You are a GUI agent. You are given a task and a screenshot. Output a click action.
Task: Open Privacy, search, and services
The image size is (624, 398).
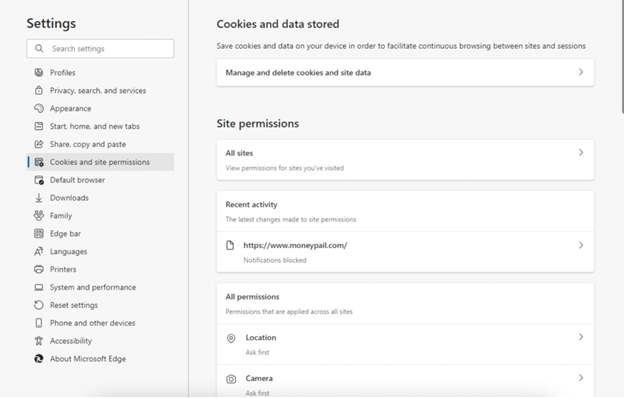pos(100,90)
